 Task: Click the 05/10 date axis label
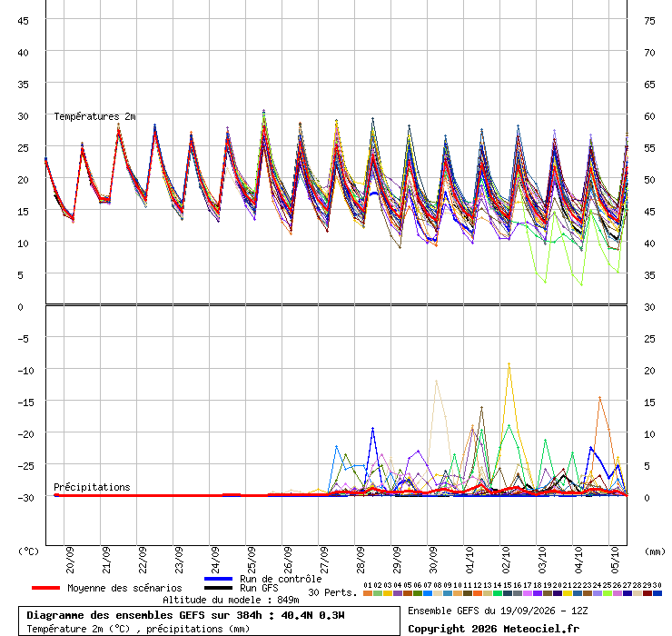coord(615,560)
